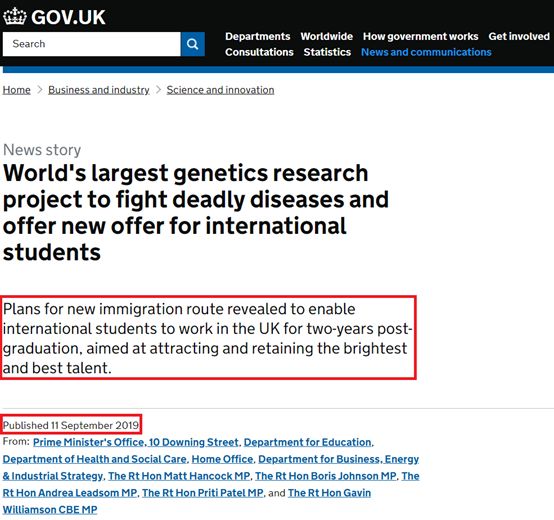Open the Get involved section

click(x=519, y=36)
